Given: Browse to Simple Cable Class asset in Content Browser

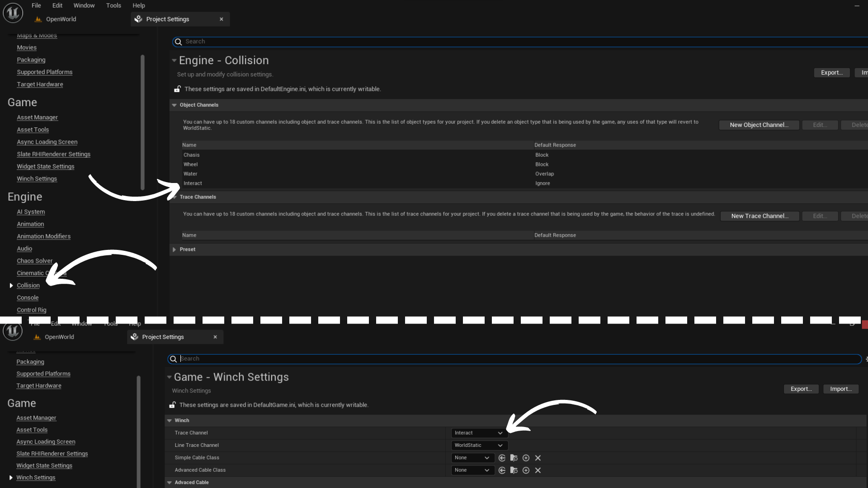Looking at the screenshot, I should pos(514,458).
